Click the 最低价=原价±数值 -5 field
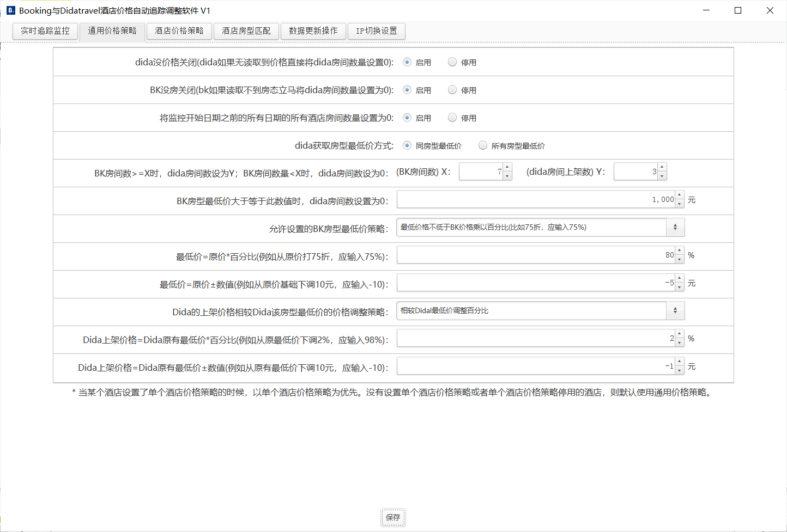The height and width of the screenshot is (532, 787). (x=536, y=283)
